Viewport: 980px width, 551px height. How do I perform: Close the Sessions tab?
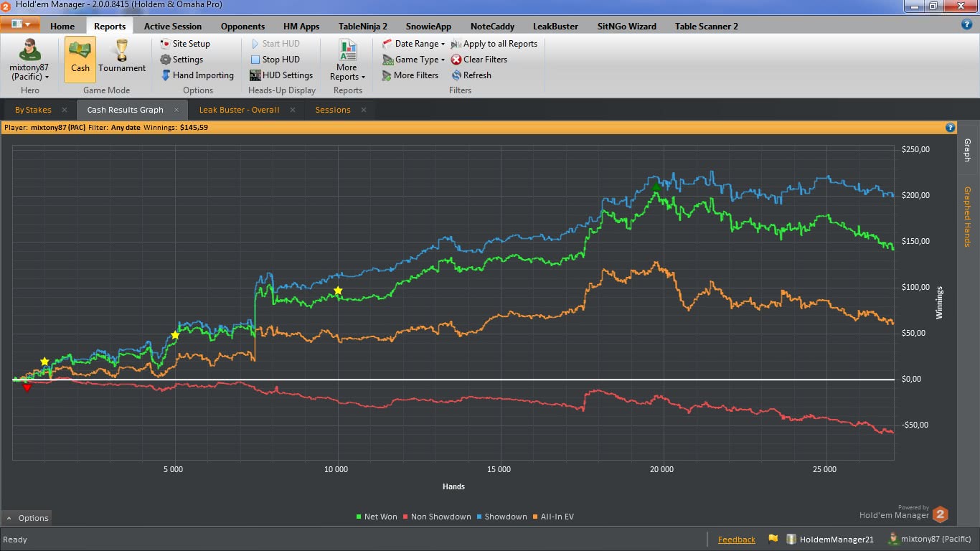[x=364, y=110]
